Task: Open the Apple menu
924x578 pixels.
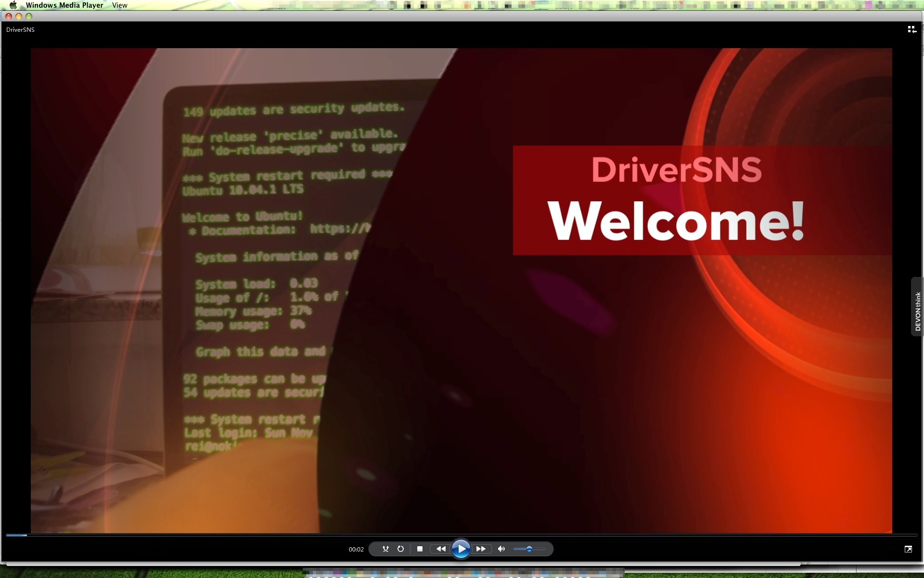Action: (13, 5)
